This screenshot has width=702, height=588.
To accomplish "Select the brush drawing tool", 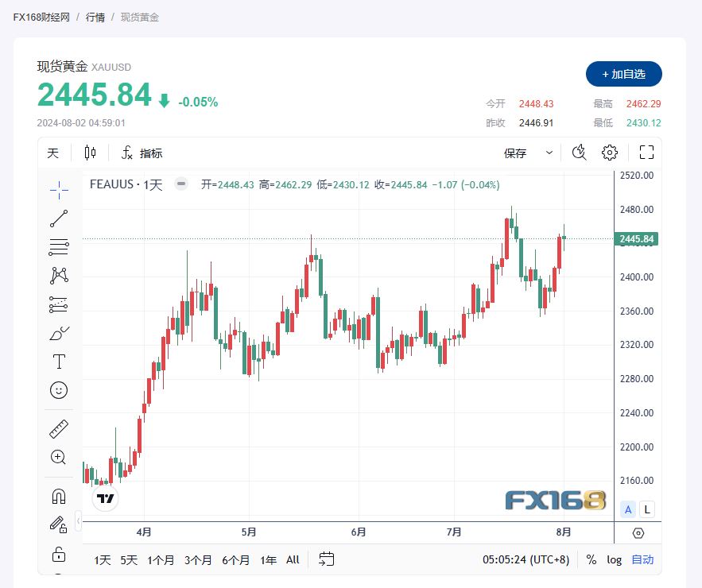I will click(59, 333).
